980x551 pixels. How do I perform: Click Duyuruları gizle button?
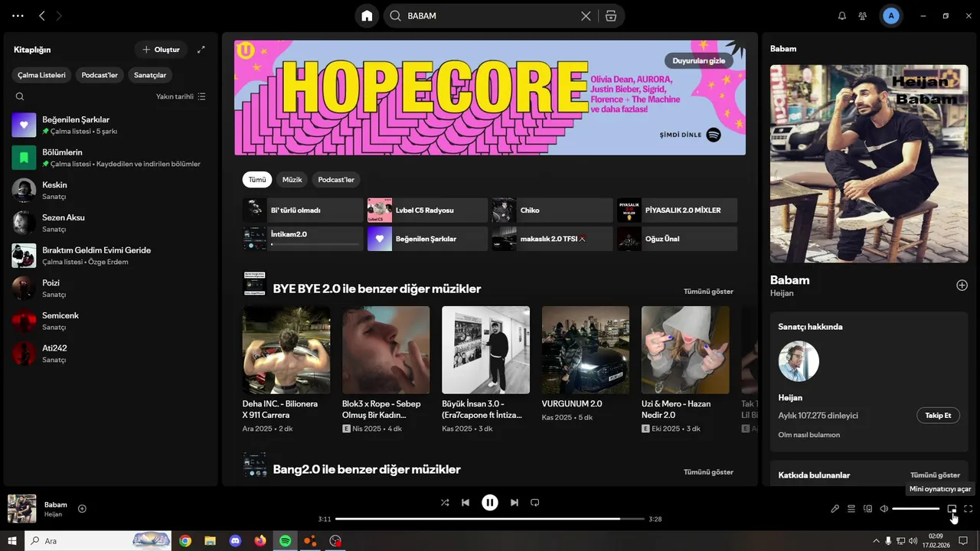698,60
